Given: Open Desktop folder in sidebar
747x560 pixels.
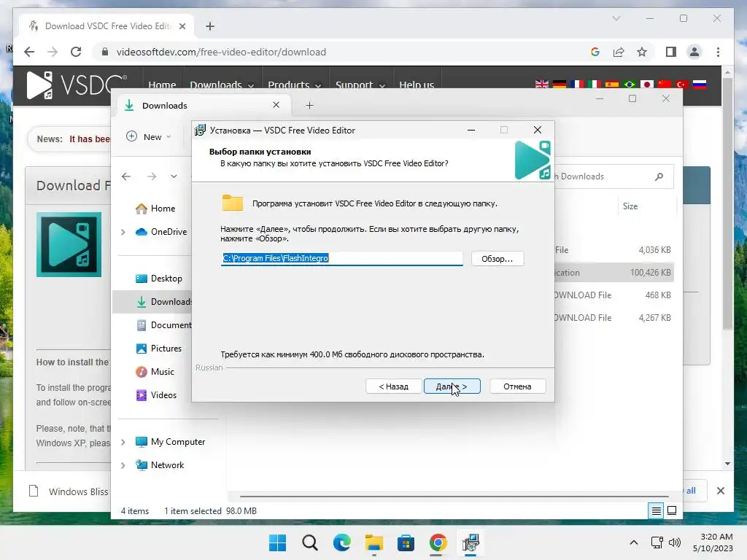Looking at the screenshot, I should click(x=159, y=279).
